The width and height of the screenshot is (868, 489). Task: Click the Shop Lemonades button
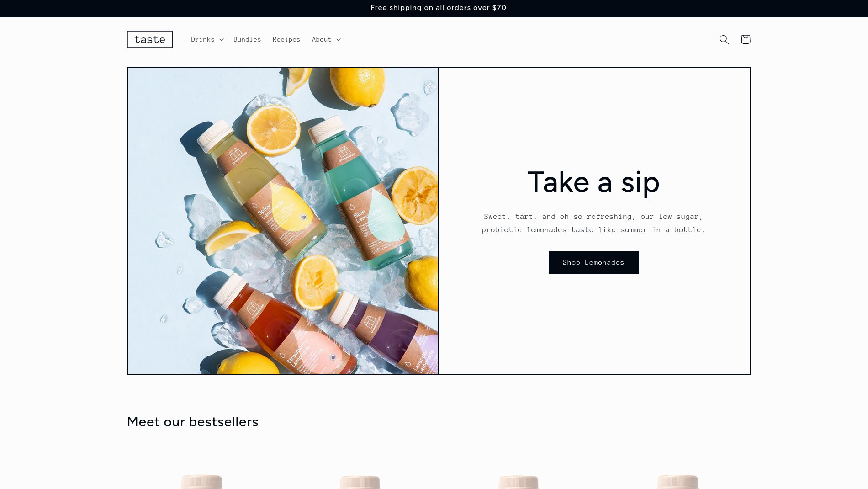pos(593,262)
